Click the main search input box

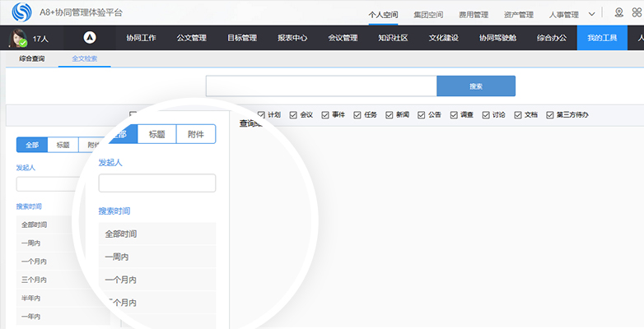pyautogui.click(x=320, y=86)
